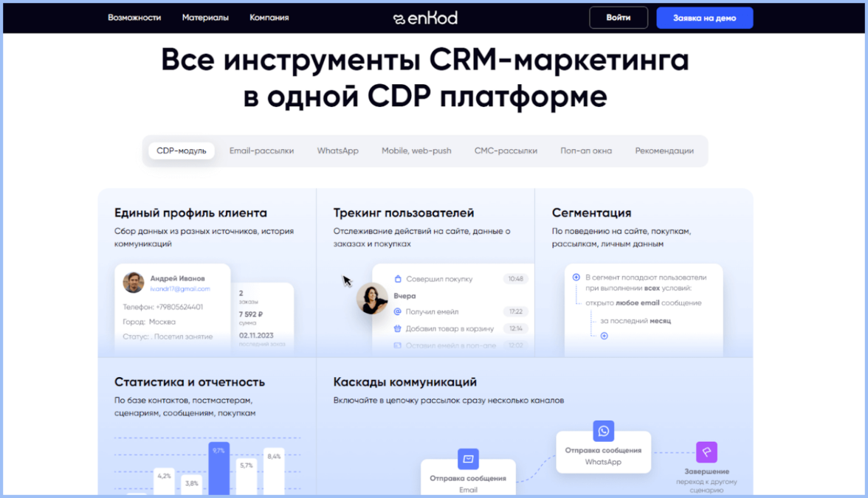Click the Каскады коммуникаций heading
The height and width of the screenshot is (498, 868).
pos(404,382)
